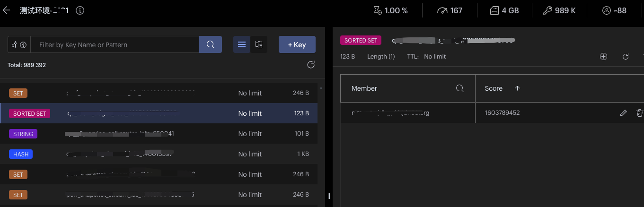
Task: Open the TTL No limit field
Action: 434,57
